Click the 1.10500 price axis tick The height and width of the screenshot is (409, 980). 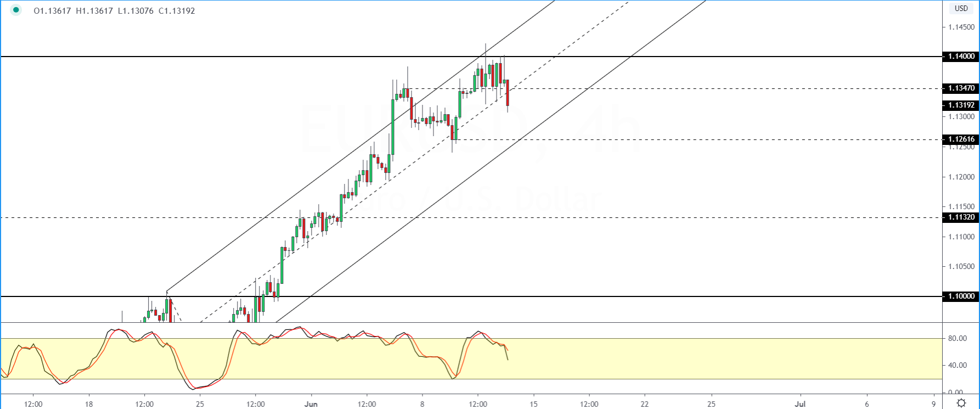961,266
